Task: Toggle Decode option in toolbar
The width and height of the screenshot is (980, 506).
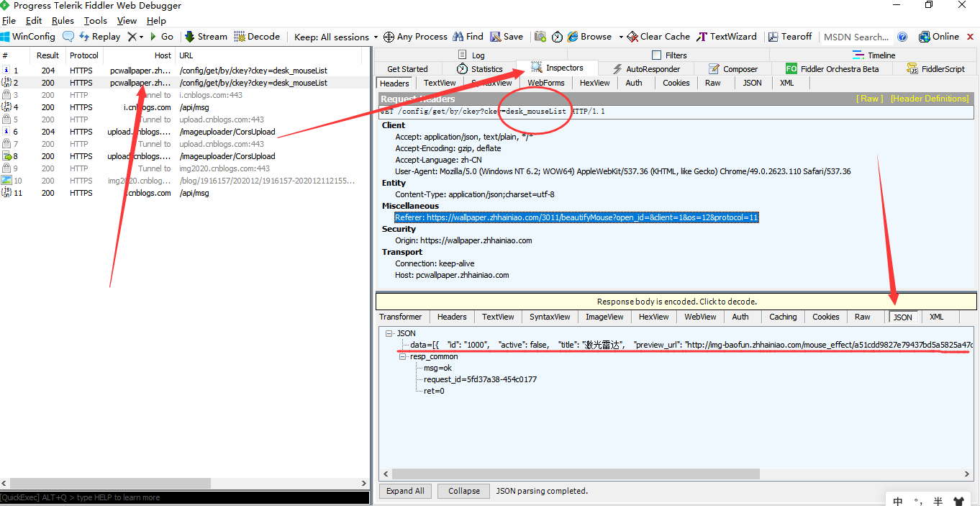Action: tap(257, 37)
